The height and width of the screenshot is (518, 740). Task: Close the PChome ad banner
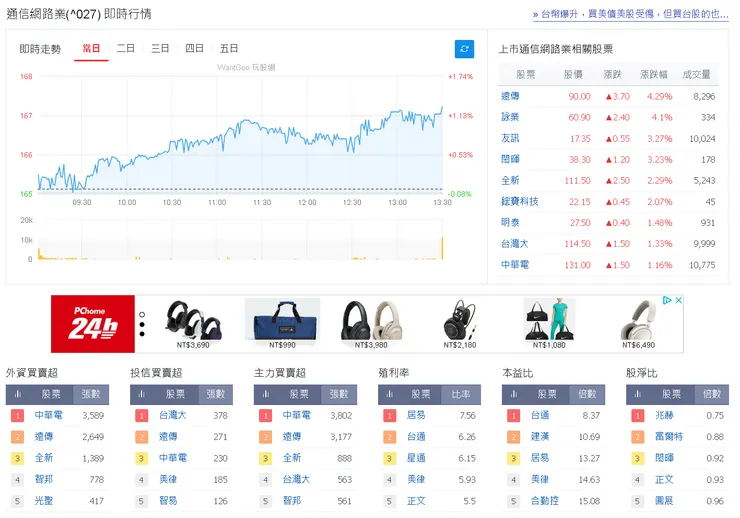678,300
